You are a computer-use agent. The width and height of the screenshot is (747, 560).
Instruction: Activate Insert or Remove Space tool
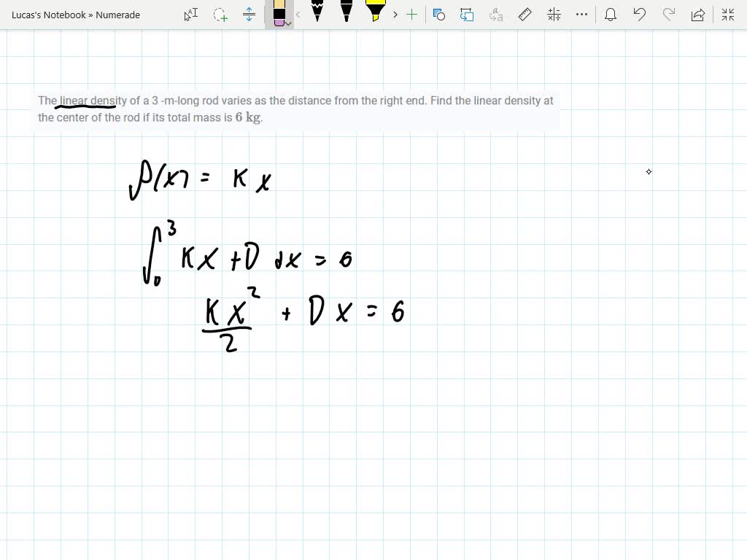[249, 15]
